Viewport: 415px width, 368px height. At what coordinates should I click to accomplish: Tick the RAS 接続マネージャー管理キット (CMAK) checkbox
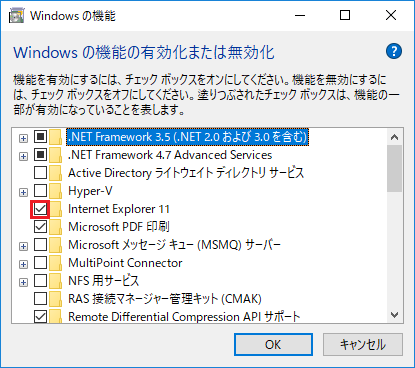point(40,299)
